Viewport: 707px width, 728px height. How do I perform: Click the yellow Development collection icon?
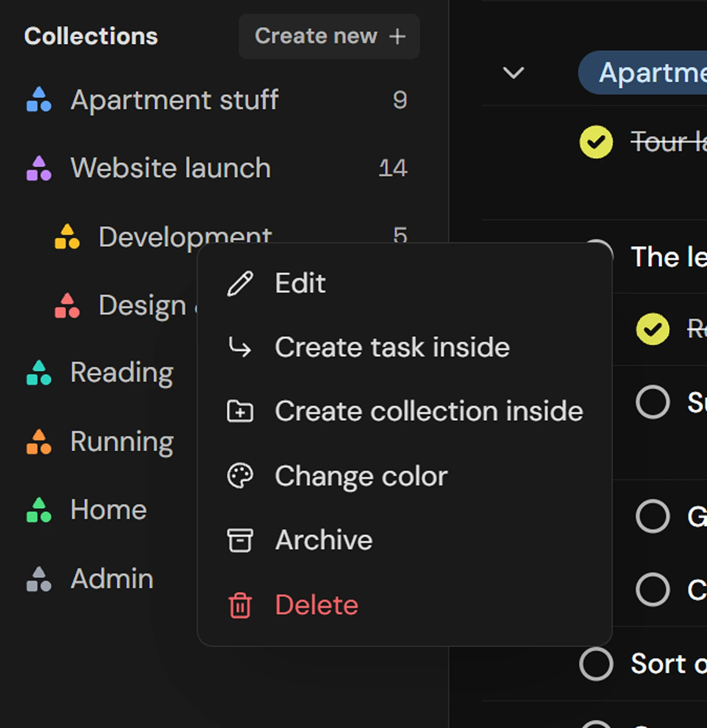[67, 236]
